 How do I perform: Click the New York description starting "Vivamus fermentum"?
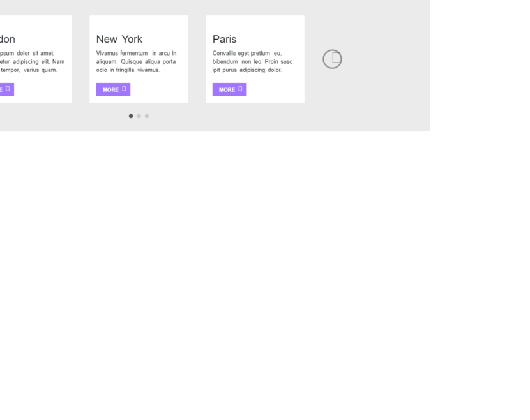coord(136,61)
